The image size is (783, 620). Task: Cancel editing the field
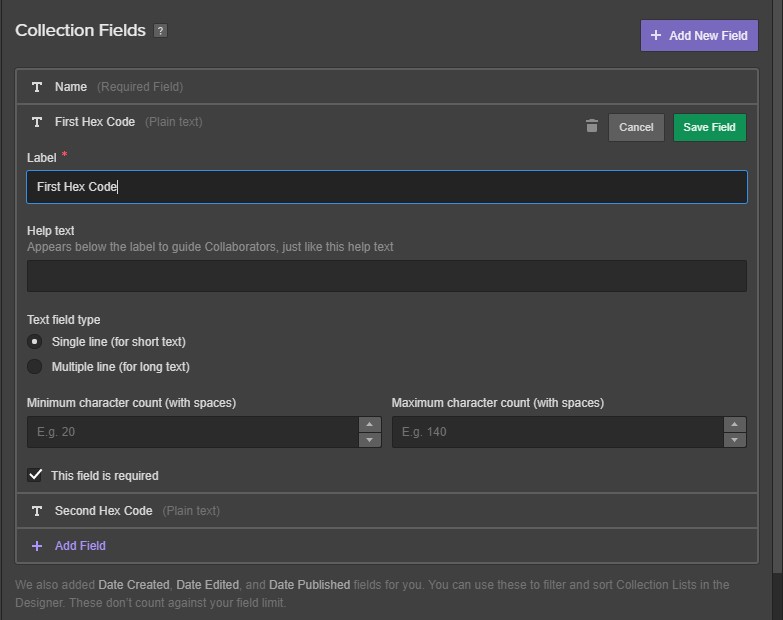click(636, 127)
